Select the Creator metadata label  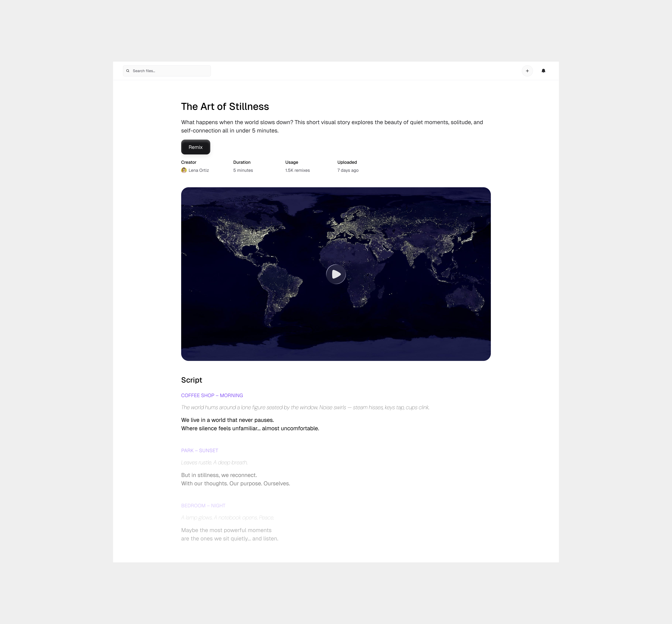tap(188, 162)
